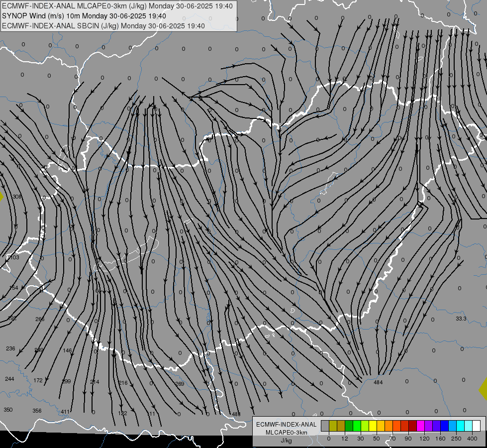Click the map data value 192

coord(12,318)
